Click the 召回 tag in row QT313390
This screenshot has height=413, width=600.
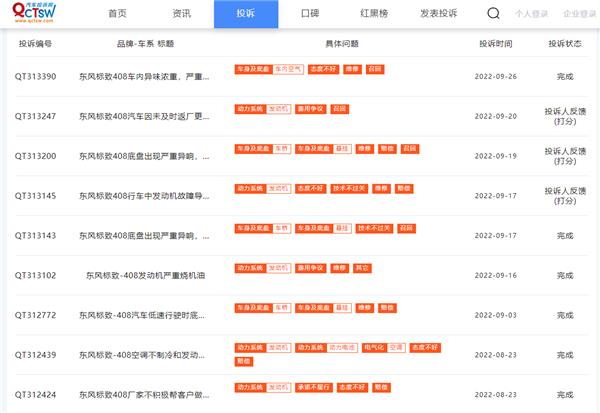tap(375, 69)
